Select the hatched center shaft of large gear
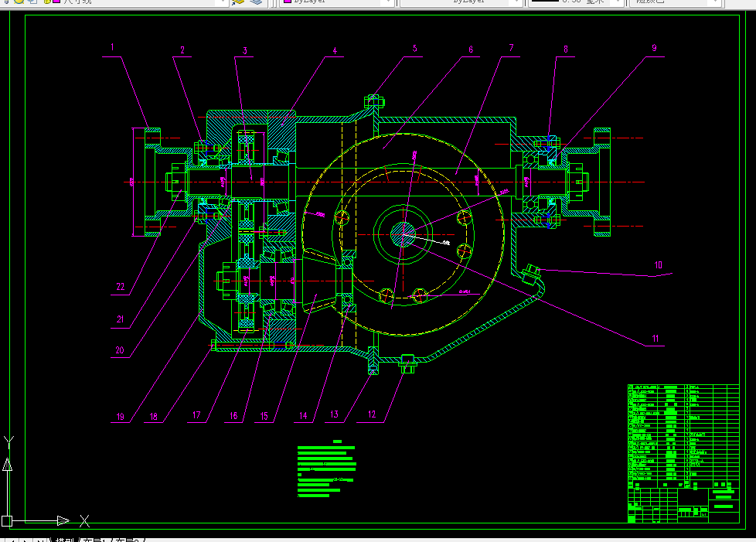The image size is (756, 542). coord(403,235)
